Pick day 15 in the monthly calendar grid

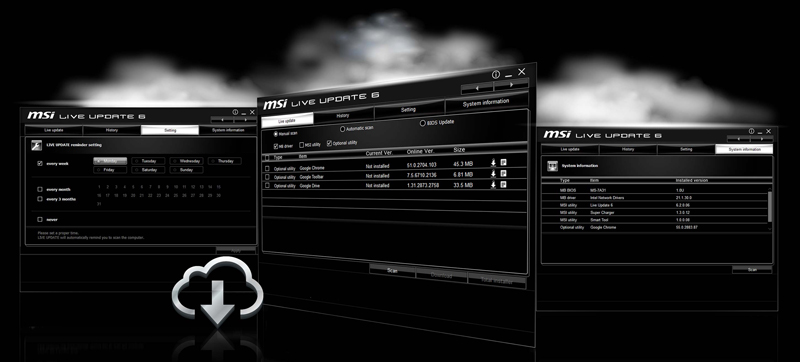(218, 187)
